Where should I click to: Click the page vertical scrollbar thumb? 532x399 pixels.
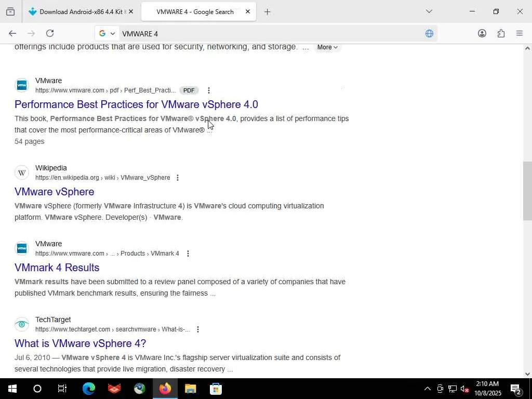point(527,191)
